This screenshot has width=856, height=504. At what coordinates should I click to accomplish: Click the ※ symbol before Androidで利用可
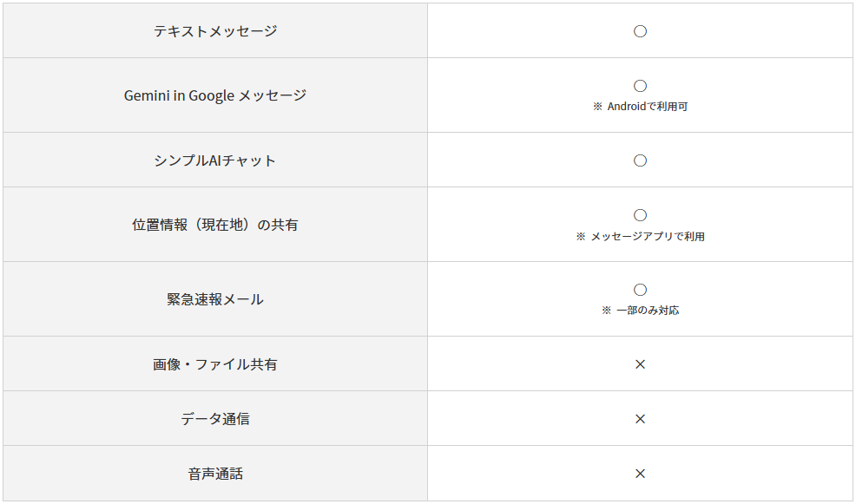click(x=597, y=107)
